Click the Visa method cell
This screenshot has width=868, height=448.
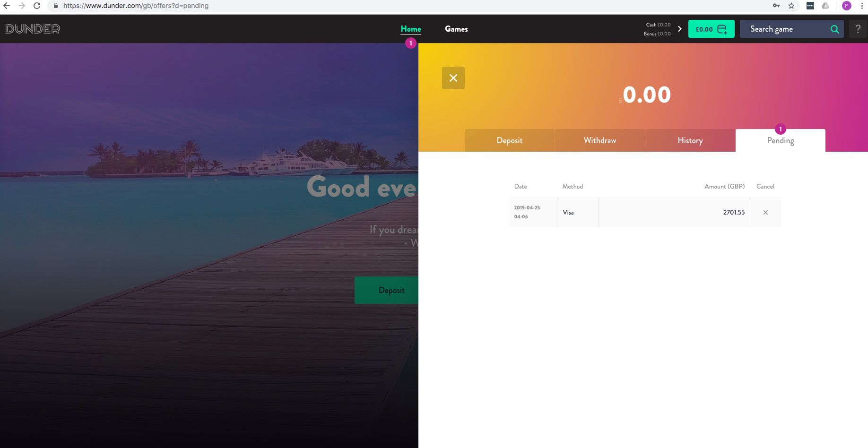[x=578, y=212]
